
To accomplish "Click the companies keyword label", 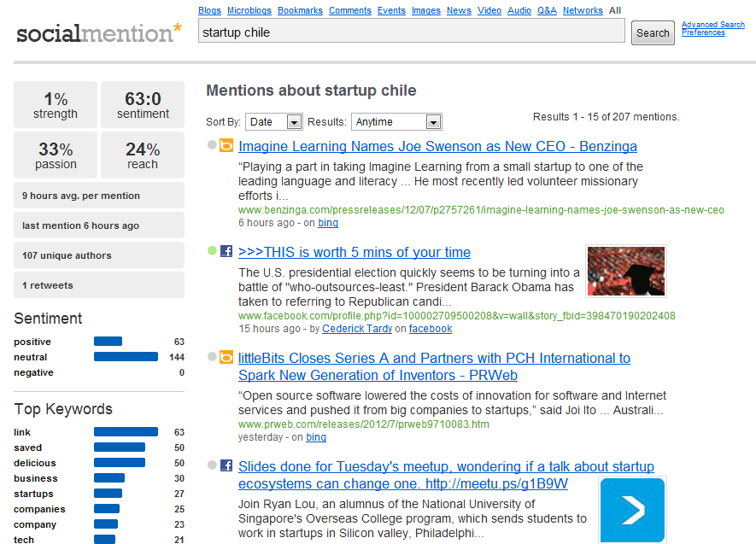I will tap(39, 509).
